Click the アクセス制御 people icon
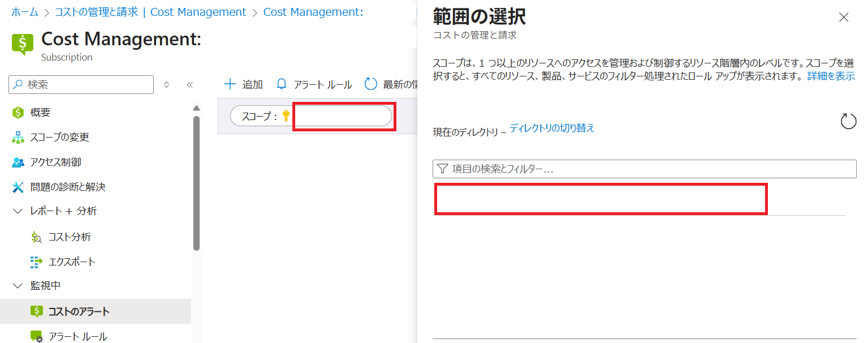 point(18,162)
